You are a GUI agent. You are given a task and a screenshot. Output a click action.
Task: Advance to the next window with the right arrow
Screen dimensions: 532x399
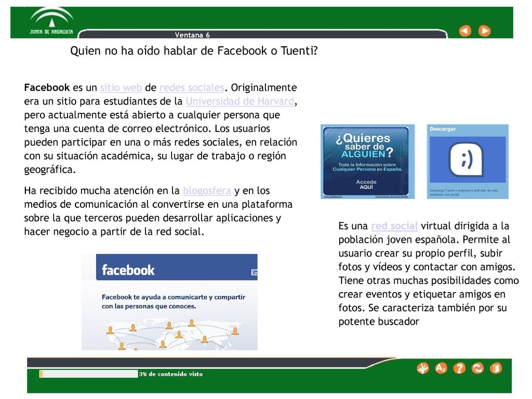484,31
